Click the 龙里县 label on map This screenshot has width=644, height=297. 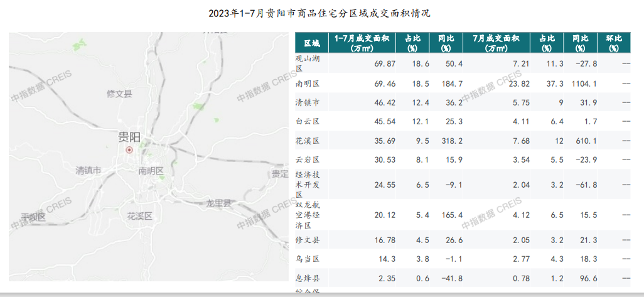pos(218,203)
